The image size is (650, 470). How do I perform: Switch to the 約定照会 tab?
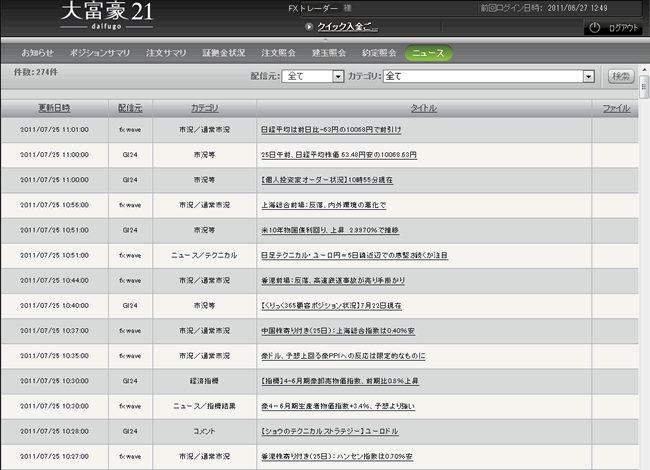point(379,53)
